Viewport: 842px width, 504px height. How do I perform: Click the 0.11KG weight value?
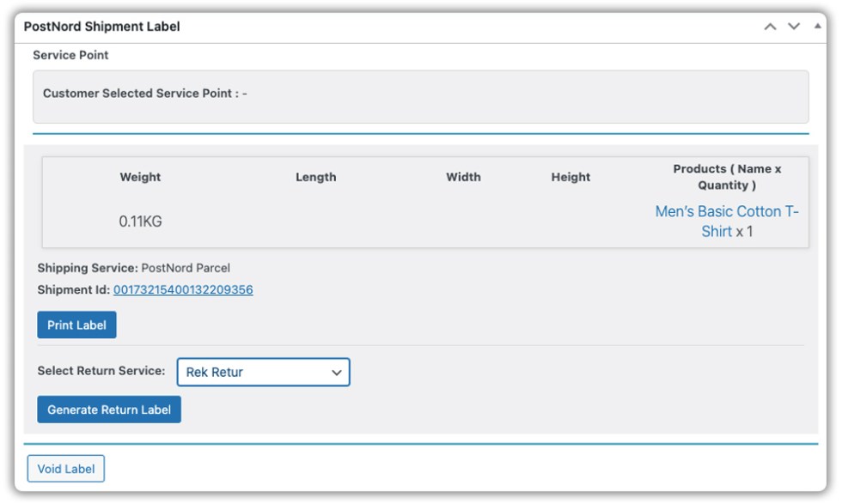pyautogui.click(x=140, y=222)
